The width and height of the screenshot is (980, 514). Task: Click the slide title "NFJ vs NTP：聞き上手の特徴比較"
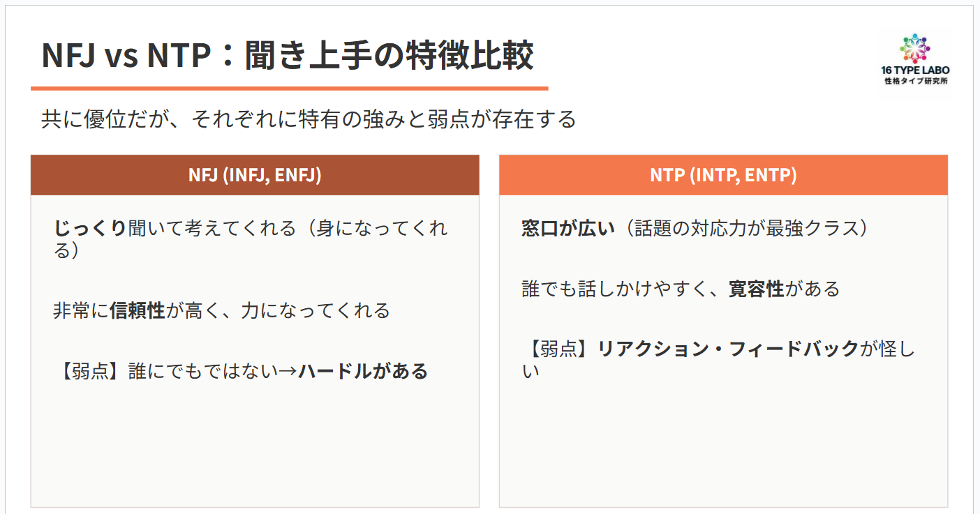click(x=288, y=56)
